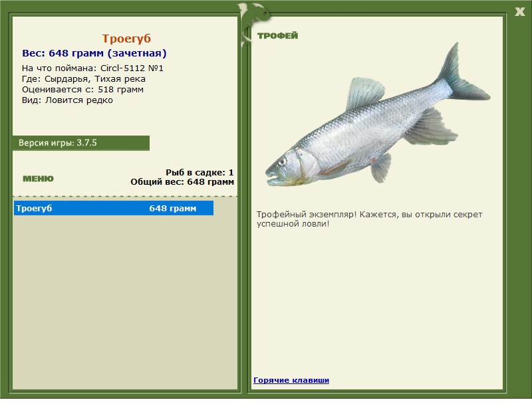Click the line Оценивается с: 518 грамм

82,90
